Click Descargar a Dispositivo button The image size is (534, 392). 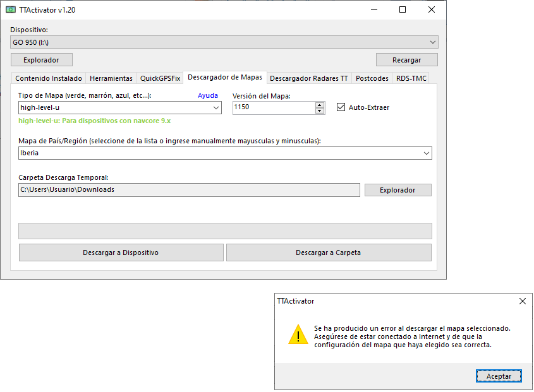(121, 252)
